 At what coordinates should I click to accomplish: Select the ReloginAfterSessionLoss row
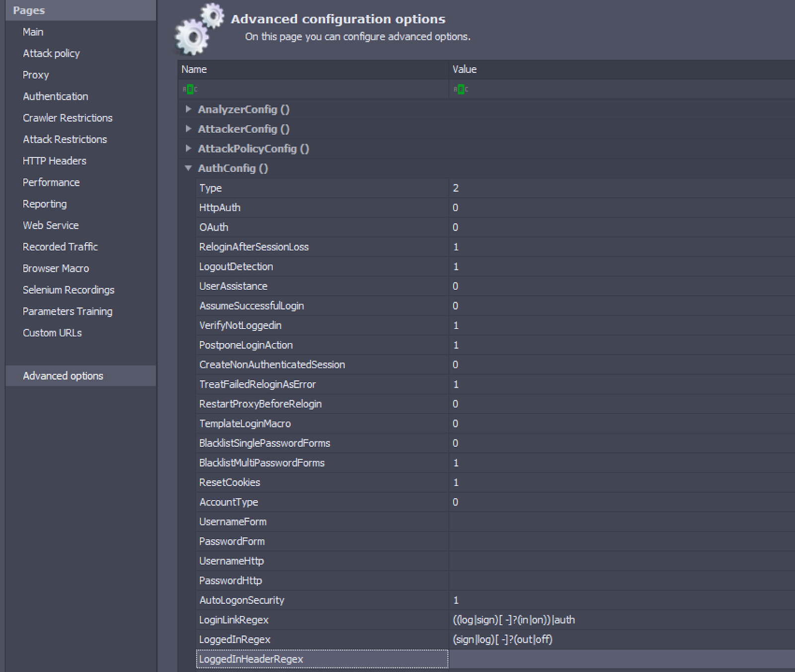pyautogui.click(x=254, y=247)
